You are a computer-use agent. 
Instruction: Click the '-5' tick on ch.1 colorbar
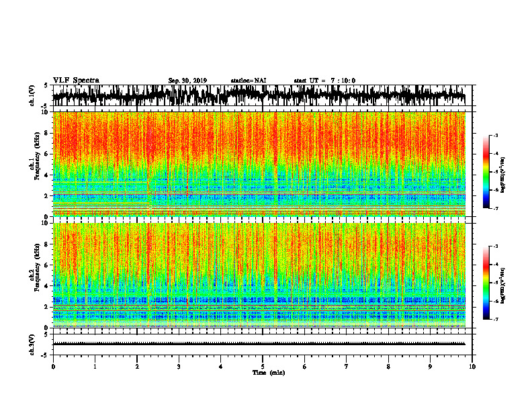pyautogui.click(x=496, y=172)
